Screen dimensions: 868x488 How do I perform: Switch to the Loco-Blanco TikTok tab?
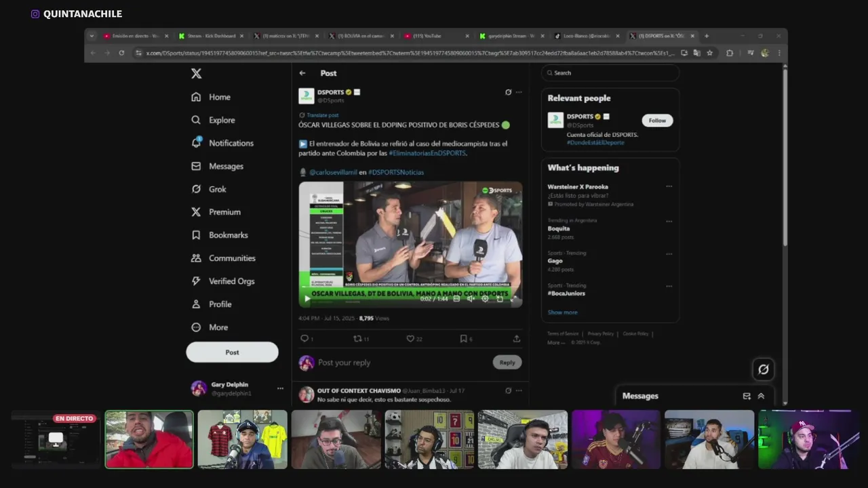(586, 36)
